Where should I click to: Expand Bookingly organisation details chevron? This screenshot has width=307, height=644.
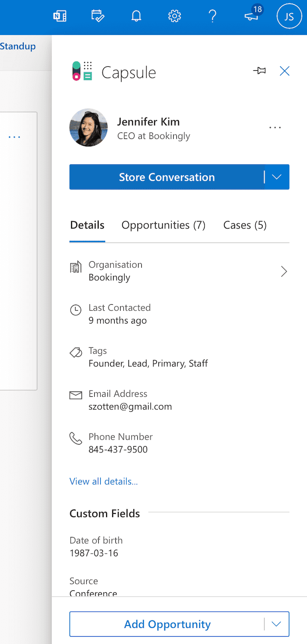click(284, 271)
